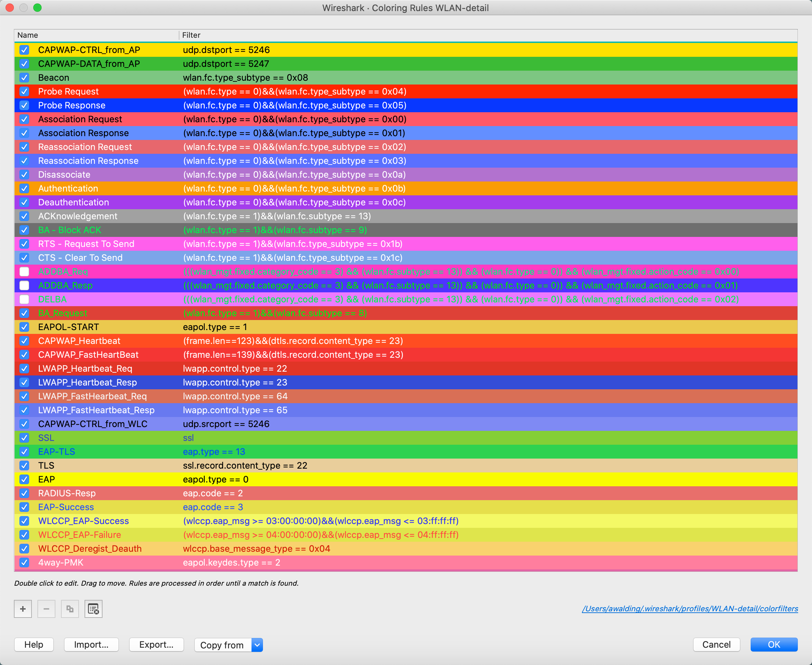Uncheck the Beacon rule checkbox
The width and height of the screenshot is (812, 665).
(25, 78)
